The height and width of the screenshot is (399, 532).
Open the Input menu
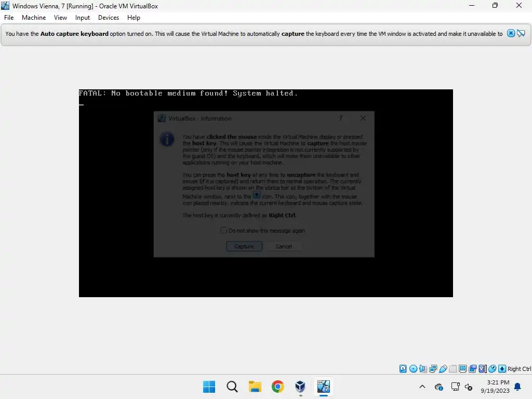pyautogui.click(x=83, y=18)
